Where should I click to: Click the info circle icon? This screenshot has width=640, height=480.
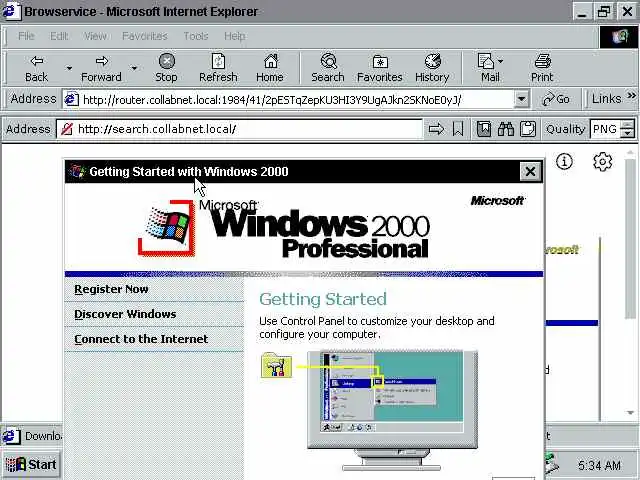coord(564,162)
